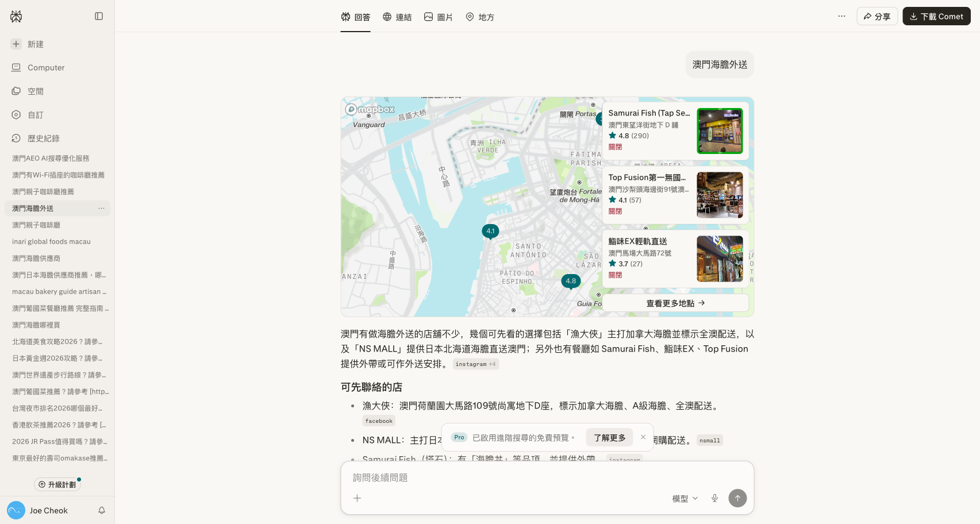Click 了解更多 on the Pro banner
This screenshot has width=980, height=524.
(609, 437)
